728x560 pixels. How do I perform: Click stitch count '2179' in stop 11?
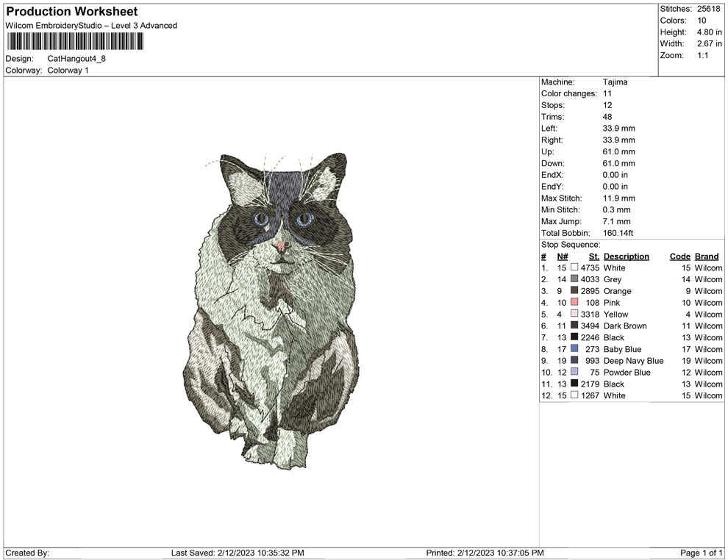pyautogui.click(x=590, y=384)
